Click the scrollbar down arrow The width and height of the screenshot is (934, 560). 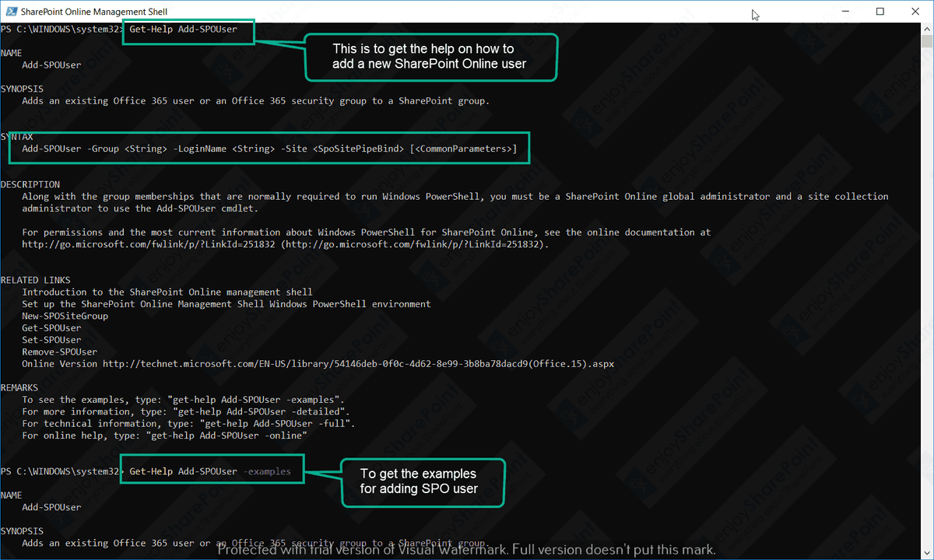coord(927,553)
